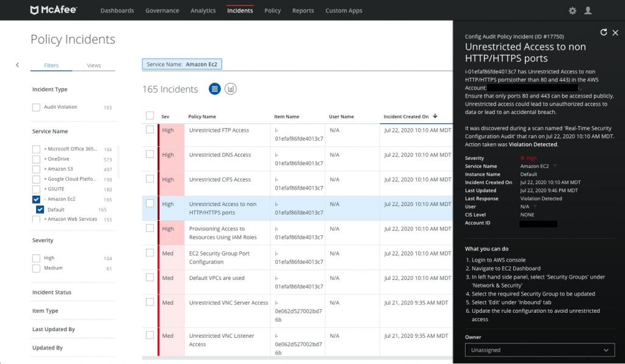This screenshot has height=364, width=625.
Task: Check the Google Cloud Platform service filter
Action: click(36, 179)
